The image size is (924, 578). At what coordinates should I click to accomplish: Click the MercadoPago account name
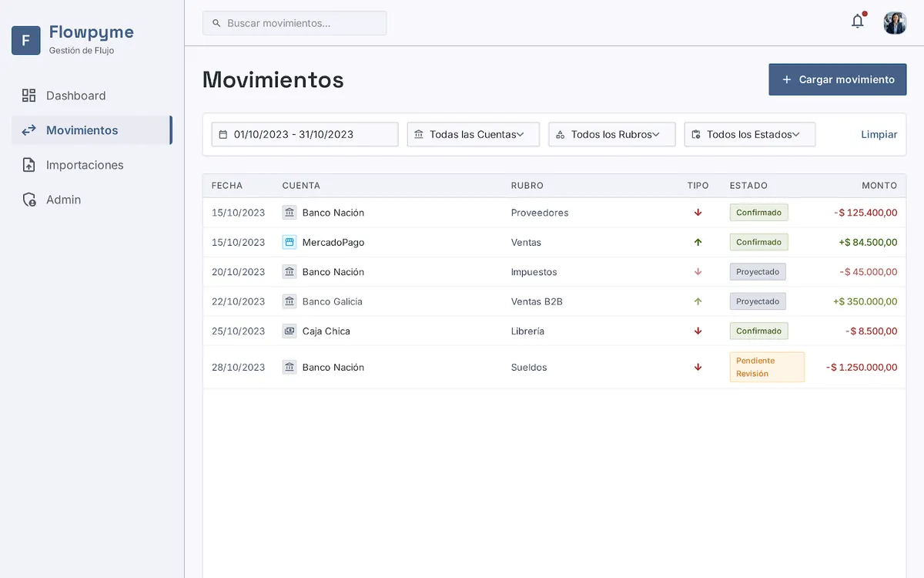click(333, 242)
